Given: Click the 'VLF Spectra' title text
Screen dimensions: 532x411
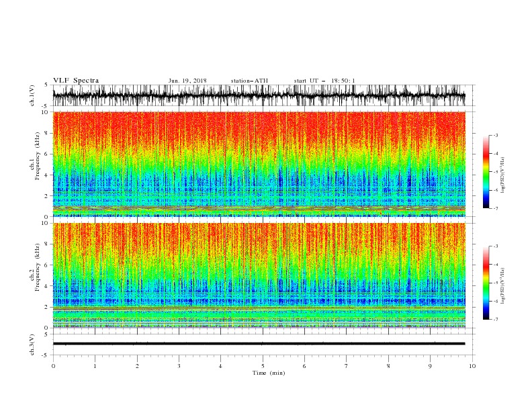Looking at the screenshot, I should [76, 81].
